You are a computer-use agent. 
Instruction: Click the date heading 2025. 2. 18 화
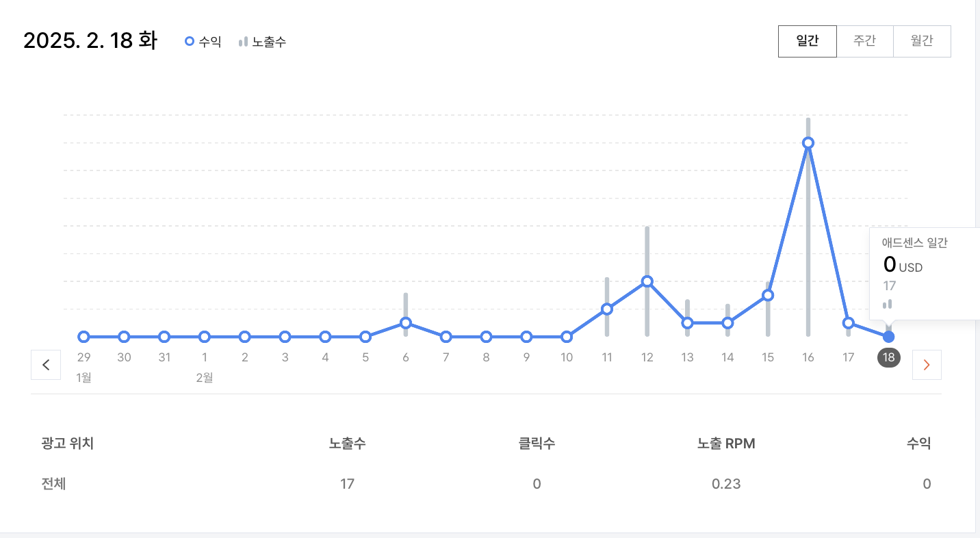(90, 40)
